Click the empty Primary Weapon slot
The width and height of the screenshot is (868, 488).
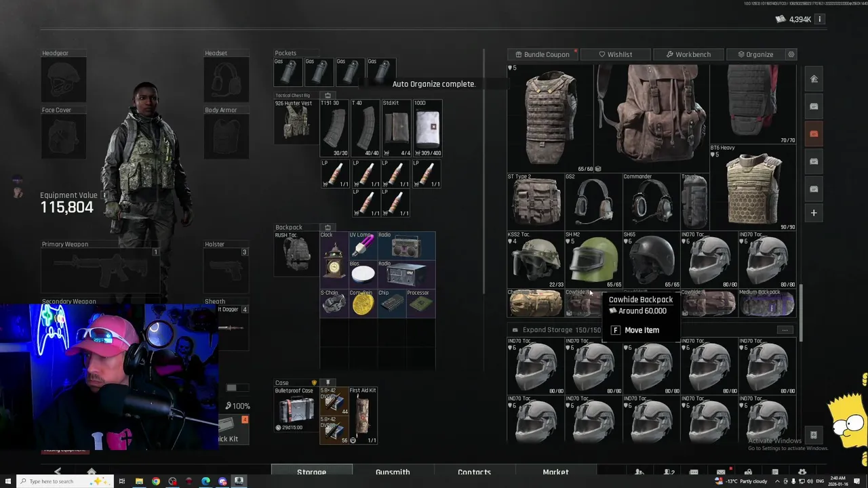[100, 272]
